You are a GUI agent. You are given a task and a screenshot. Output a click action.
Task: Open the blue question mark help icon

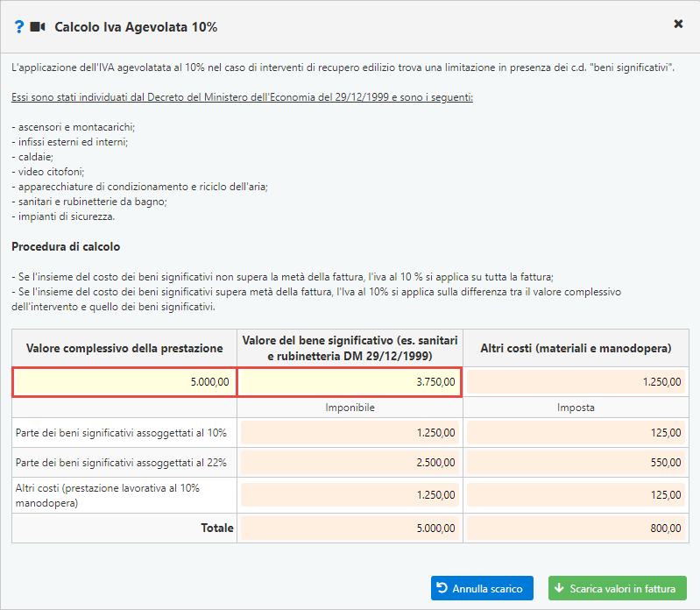coord(18,27)
